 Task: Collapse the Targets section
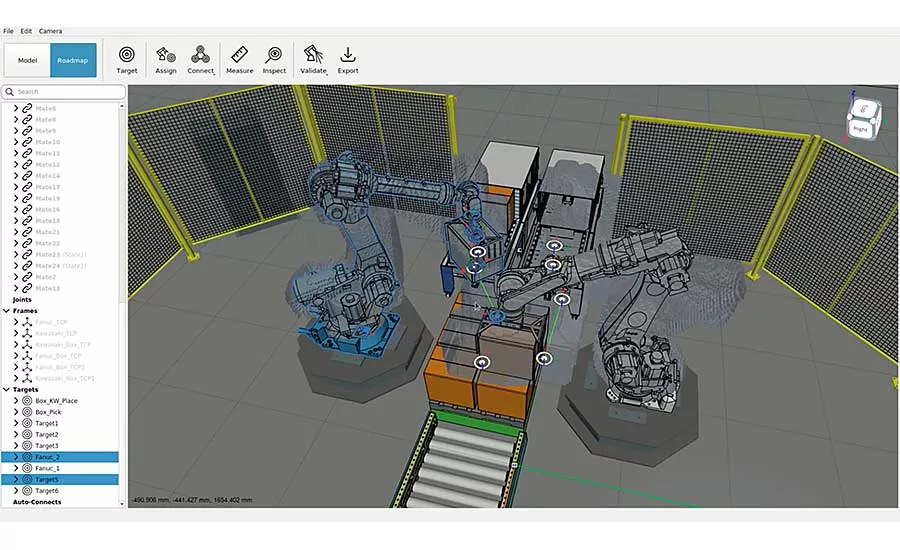pos(6,389)
